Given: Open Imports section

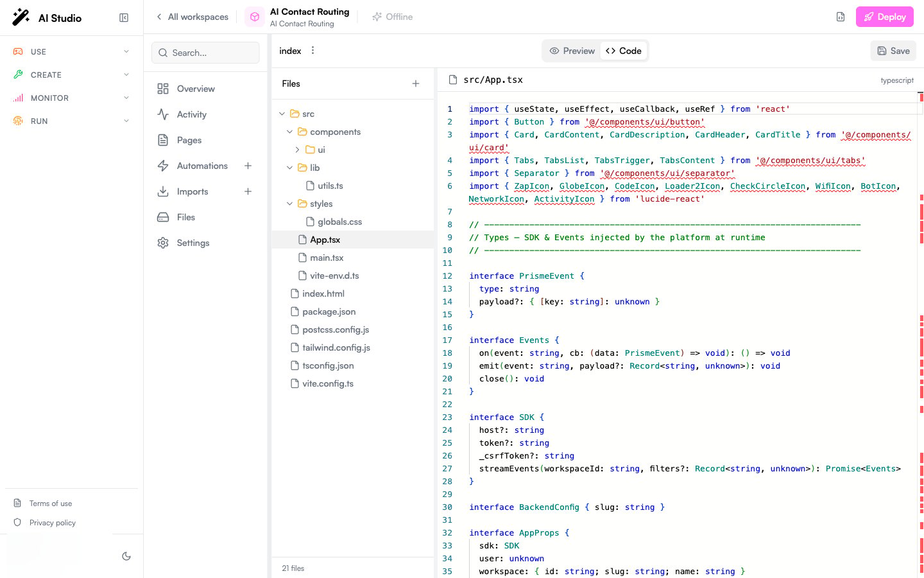Looking at the screenshot, I should (194, 191).
